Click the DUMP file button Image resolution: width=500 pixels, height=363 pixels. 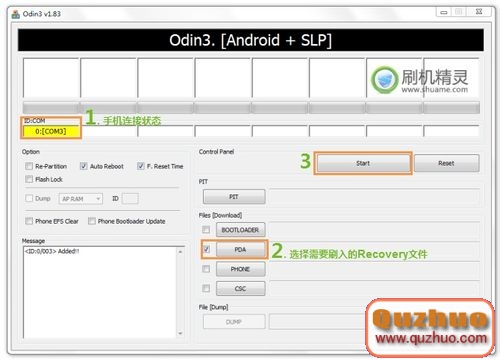tap(234, 322)
